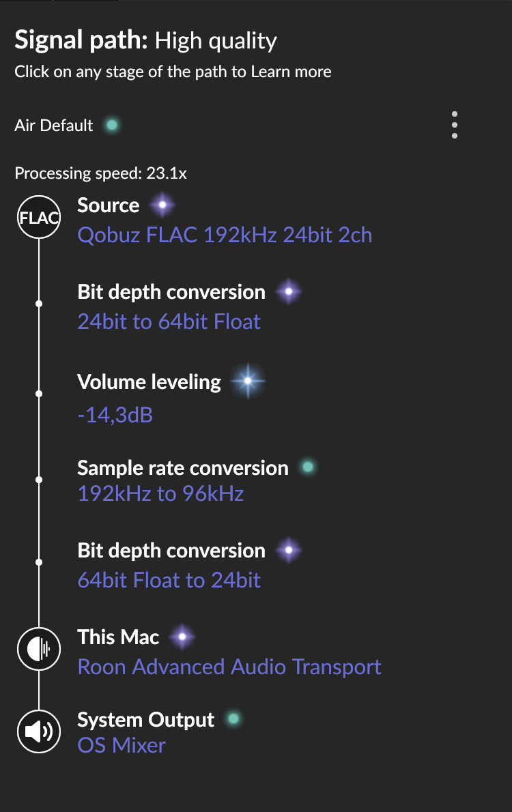Click the purple star beside Source
This screenshot has height=812, width=512.
(x=162, y=205)
